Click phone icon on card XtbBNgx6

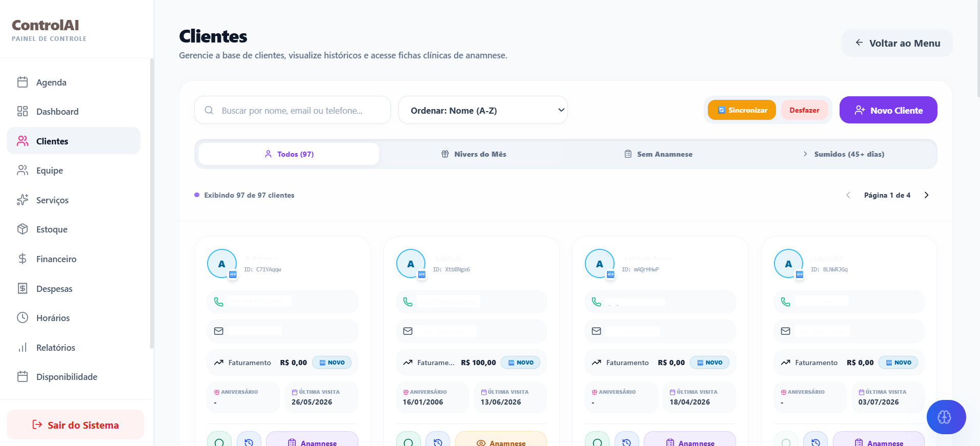(408, 302)
